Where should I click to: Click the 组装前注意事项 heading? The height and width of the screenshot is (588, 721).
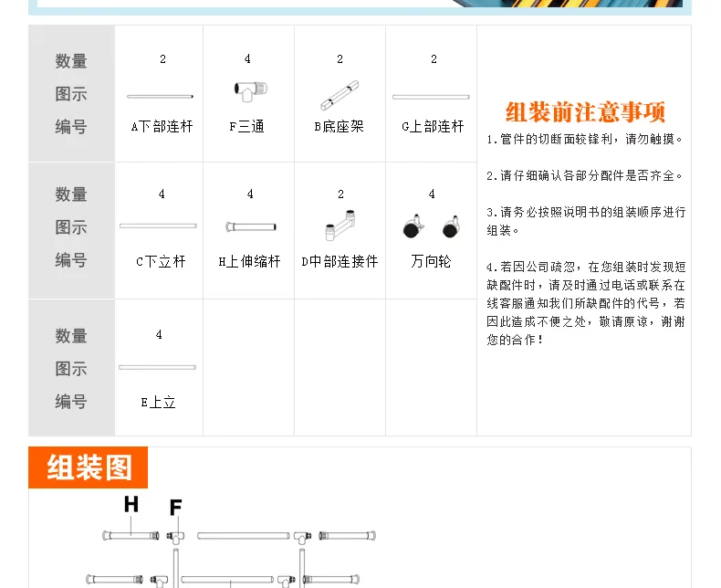pyautogui.click(x=585, y=112)
